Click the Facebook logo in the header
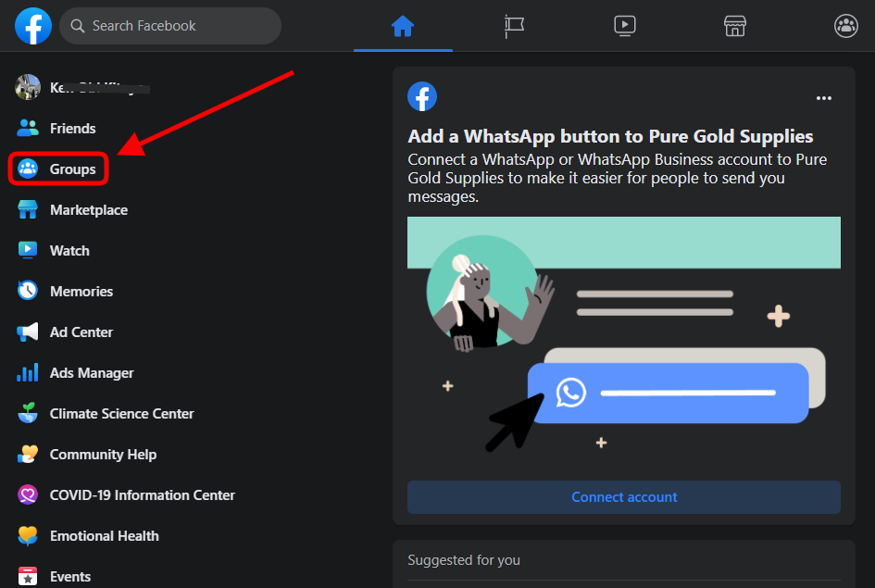Image resolution: width=875 pixels, height=588 pixels. (33, 26)
